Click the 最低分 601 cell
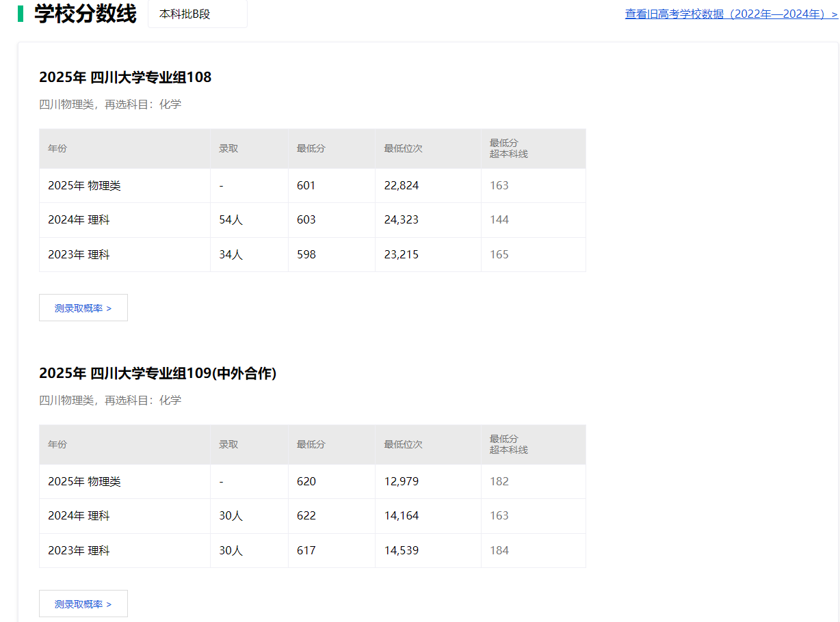This screenshot has width=840, height=622. pyautogui.click(x=306, y=186)
